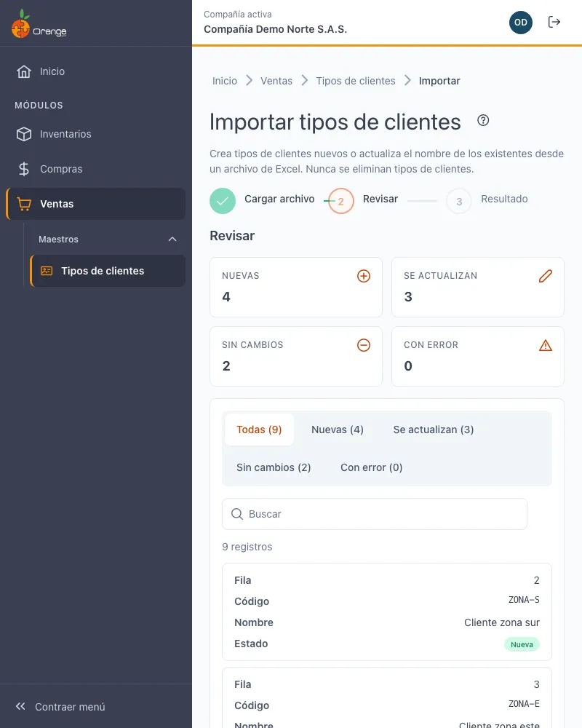Go to Inicio home icon

coord(24,71)
